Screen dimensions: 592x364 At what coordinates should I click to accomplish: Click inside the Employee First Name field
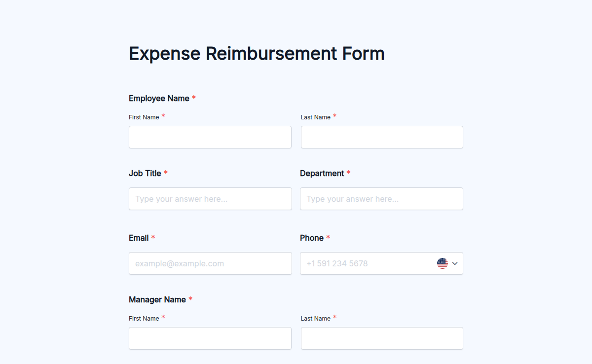coord(210,137)
